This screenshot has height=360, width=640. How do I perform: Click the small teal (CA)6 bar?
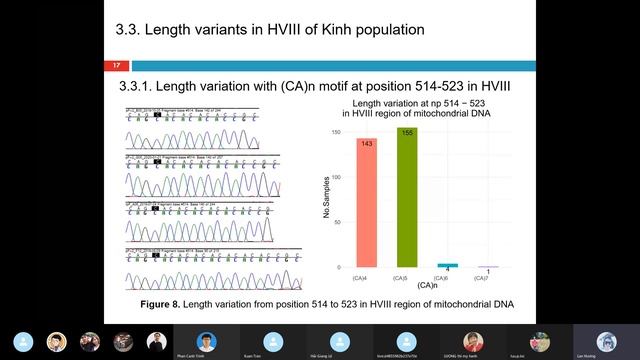coord(448,266)
